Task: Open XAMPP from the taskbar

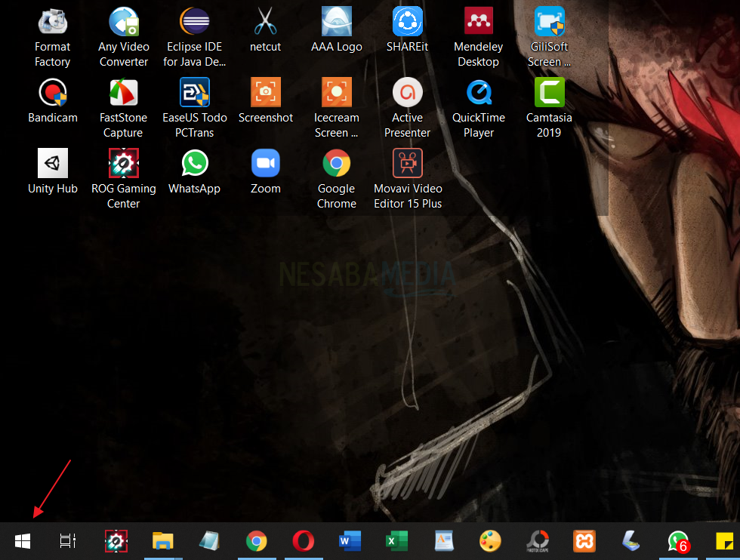Action: [584, 541]
